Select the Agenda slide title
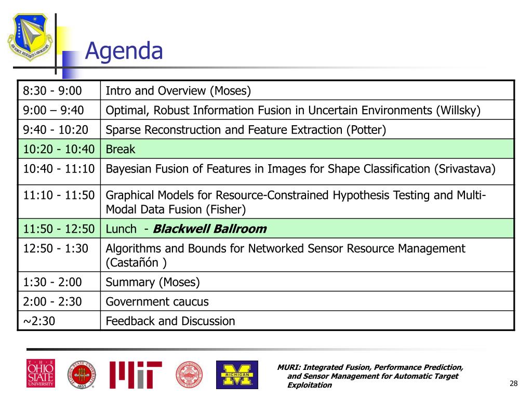532x399 pixels. point(124,51)
